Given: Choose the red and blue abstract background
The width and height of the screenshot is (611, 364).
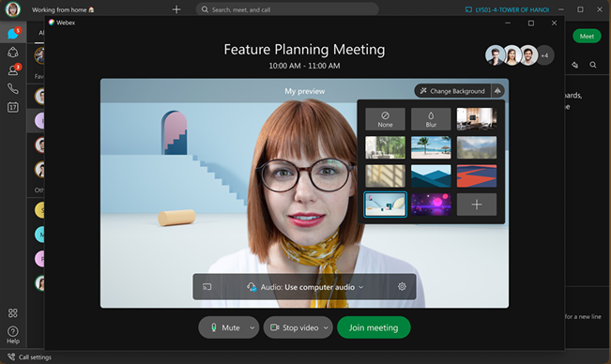Looking at the screenshot, I should (477, 176).
